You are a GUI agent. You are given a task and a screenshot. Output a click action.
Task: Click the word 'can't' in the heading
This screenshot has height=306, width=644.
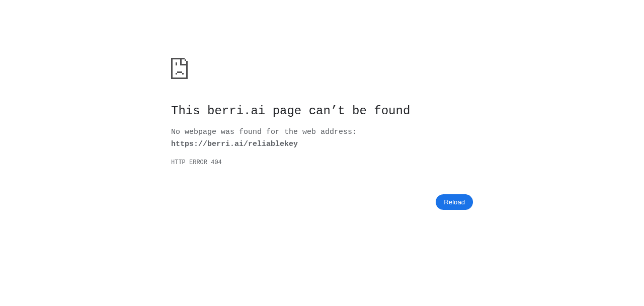click(x=327, y=111)
